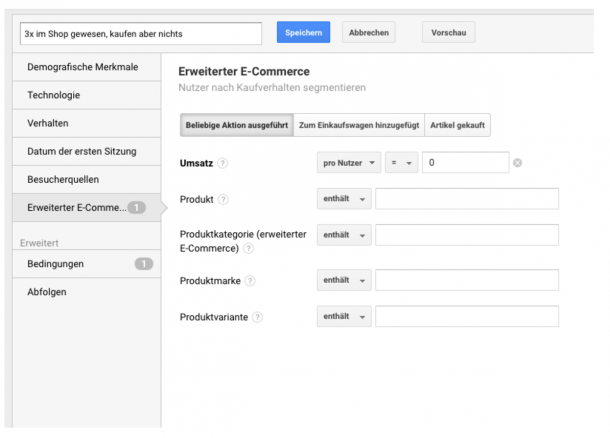Click the Abbrechen button
The image size is (610, 438).
368,32
